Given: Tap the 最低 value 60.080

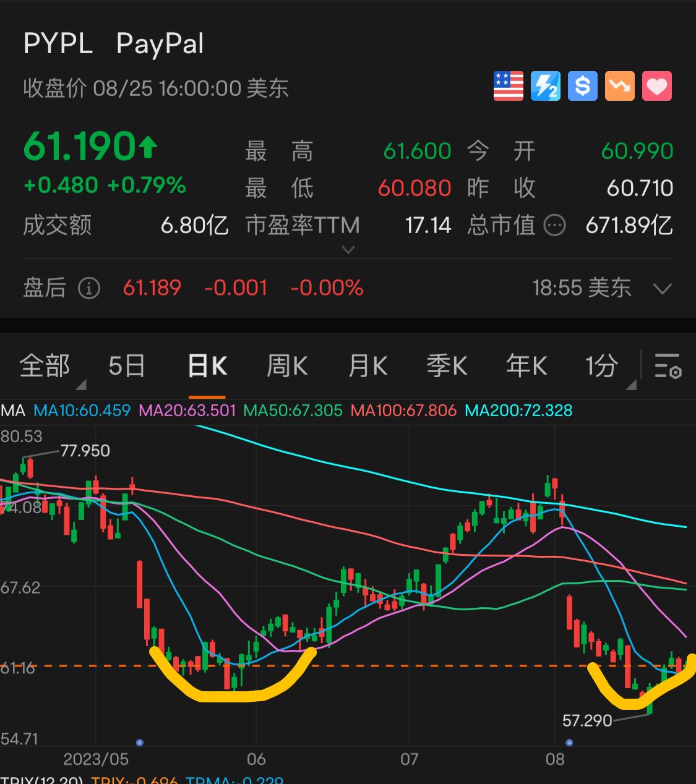Looking at the screenshot, I should (x=415, y=188).
